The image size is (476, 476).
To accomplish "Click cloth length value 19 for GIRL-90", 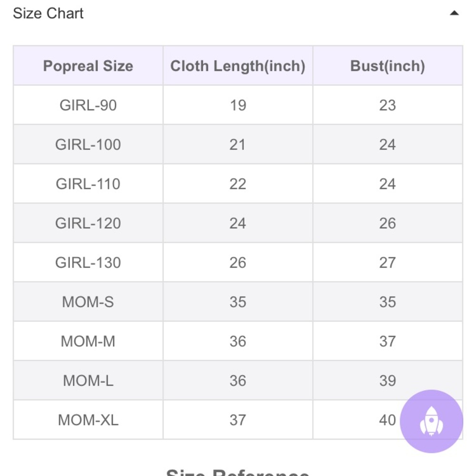I will [238, 105].
